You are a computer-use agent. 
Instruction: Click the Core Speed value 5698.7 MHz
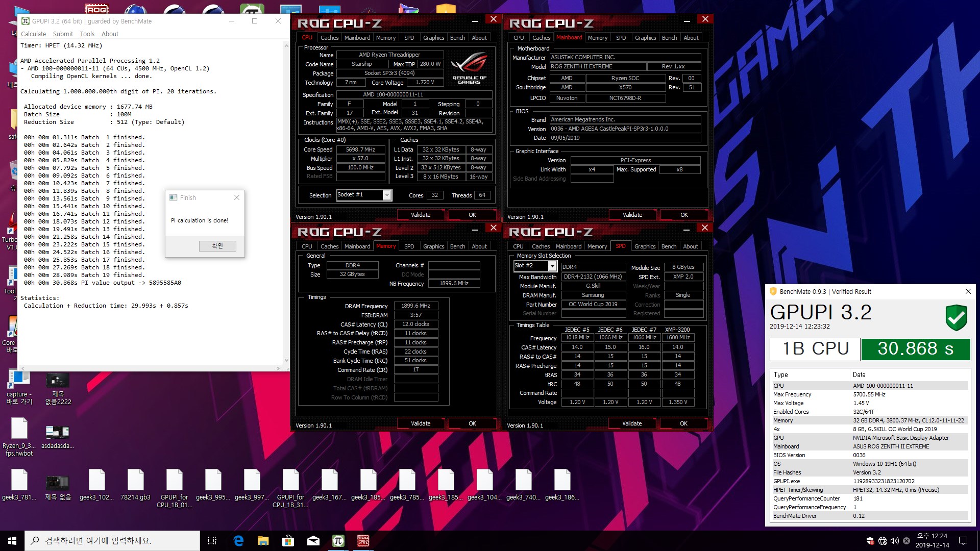(360, 149)
